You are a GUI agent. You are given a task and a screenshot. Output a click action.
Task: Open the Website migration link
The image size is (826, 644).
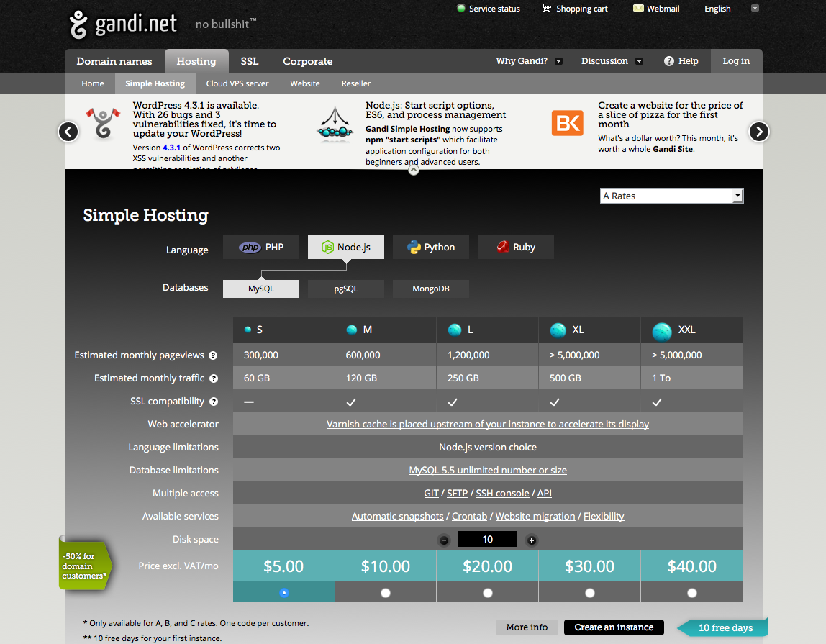[535, 517]
